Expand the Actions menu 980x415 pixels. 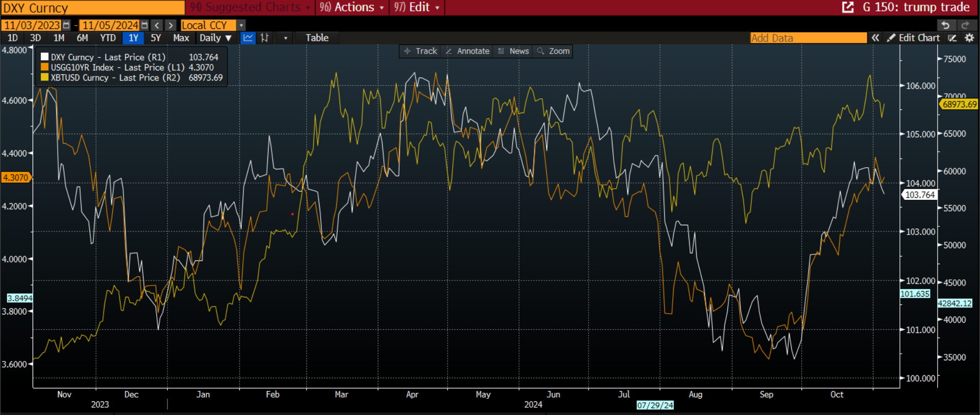click(x=352, y=7)
